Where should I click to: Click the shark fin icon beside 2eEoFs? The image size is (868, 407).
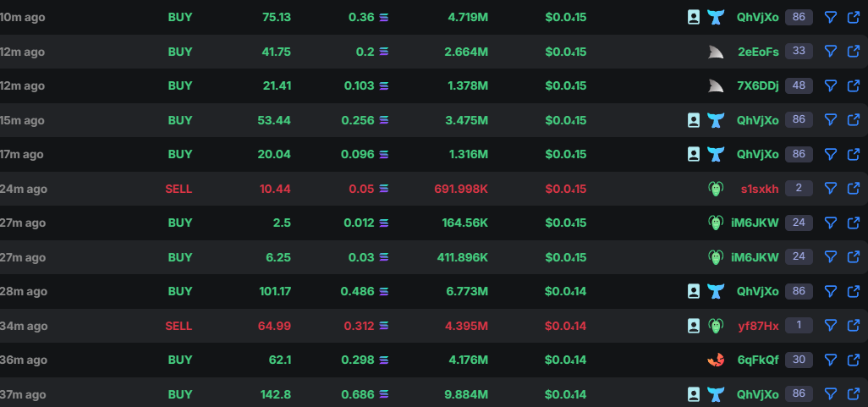[x=716, y=52]
